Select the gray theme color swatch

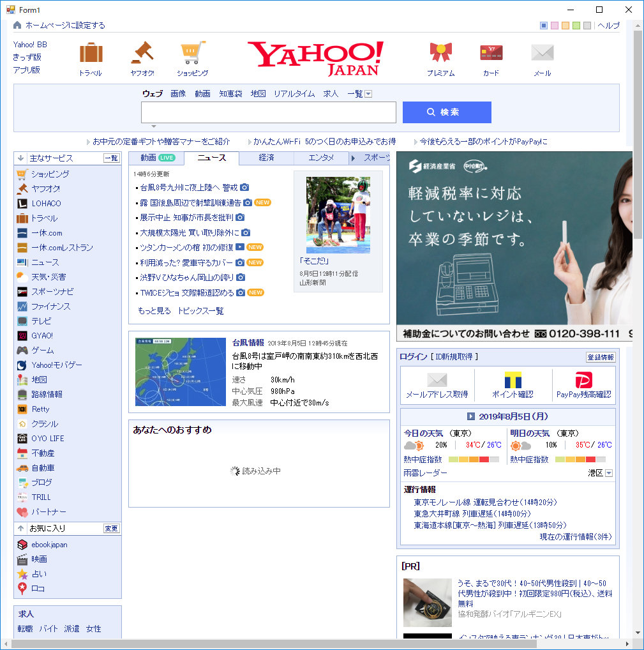[587, 26]
